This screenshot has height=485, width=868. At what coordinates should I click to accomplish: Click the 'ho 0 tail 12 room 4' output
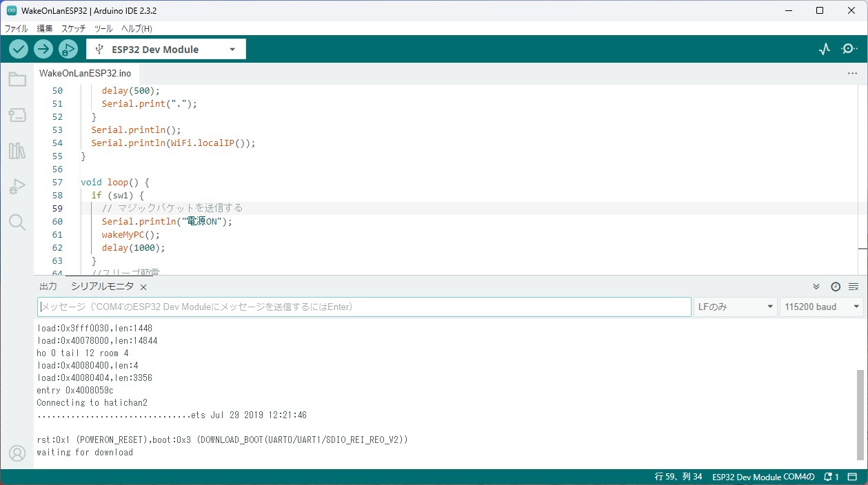pyautogui.click(x=83, y=353)
